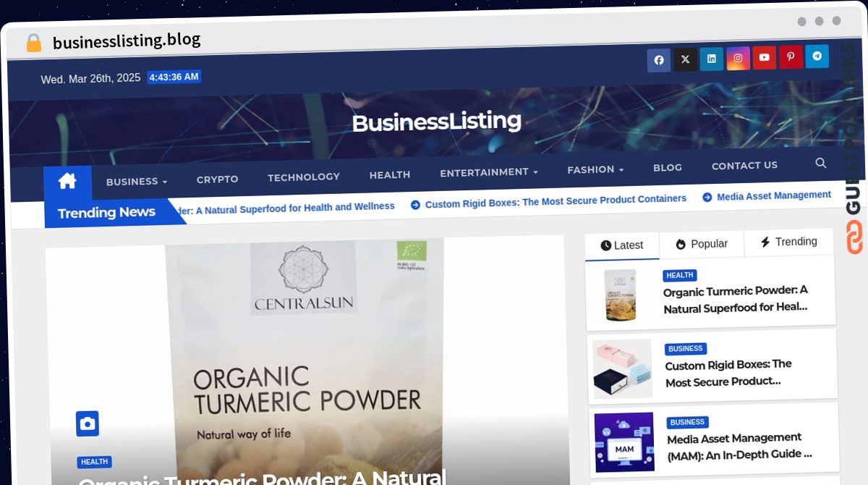Open Media Asset Management ticker headline
The height and width of the screenshot is (485, 868).
point(774,195)
